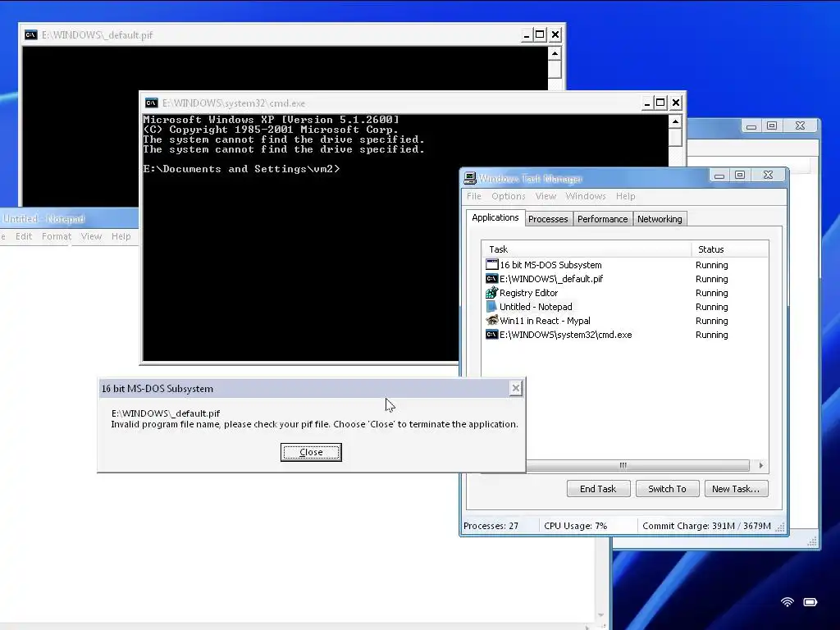This screenshot has height=630, width=840.
Task: Click the Notepad icon in task list
Action: (491, 307)
